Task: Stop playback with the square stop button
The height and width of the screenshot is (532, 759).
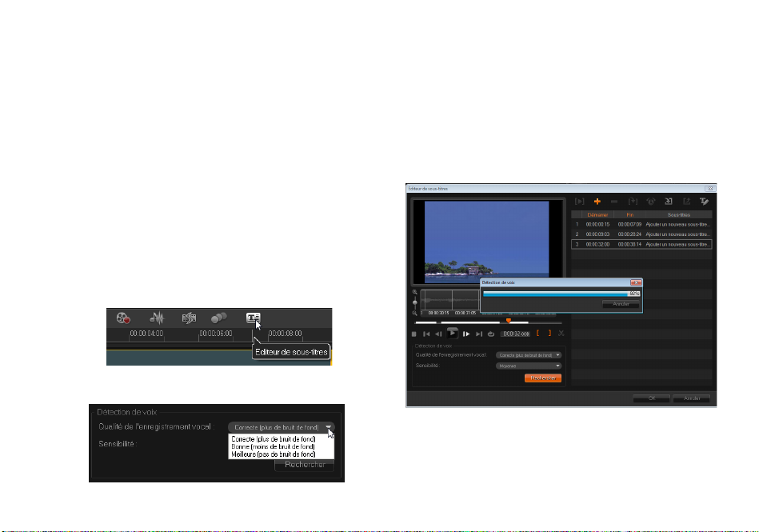Action: [x=413, y=334]
